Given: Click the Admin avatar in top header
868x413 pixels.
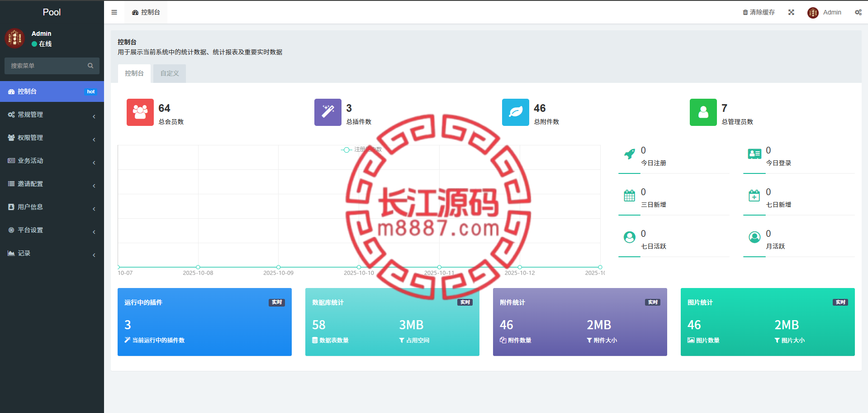Looking at the screenshot, I should click(x=813, y=13).
